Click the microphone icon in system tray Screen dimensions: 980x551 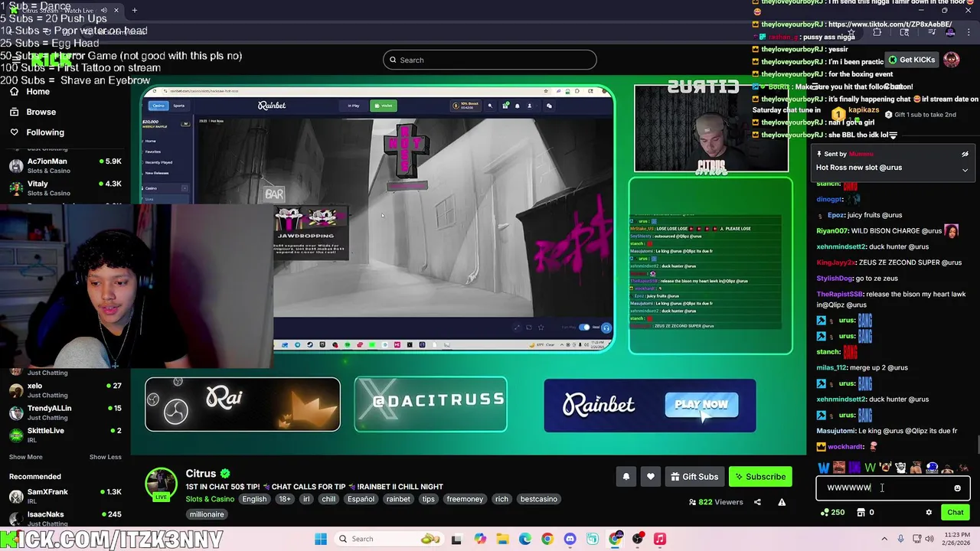(901, 539)
